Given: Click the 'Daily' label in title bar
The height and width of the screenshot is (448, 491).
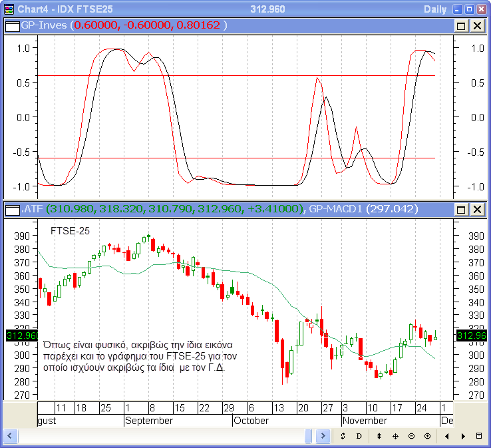Looking at the screenshot, I should [436, 9].
